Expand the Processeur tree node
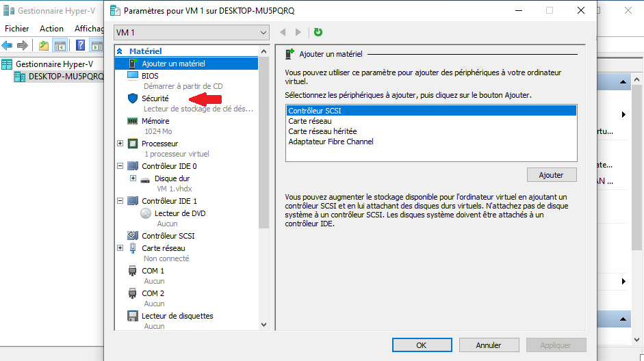The image size is (644, 361). [x=120, y=144]
